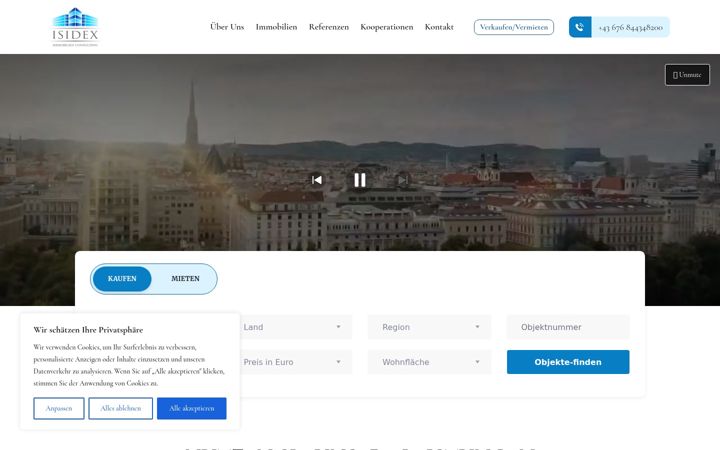720x450 pixels.
Task: Accept cookies with Alle akzeptieren
Action: pyautogui.click(x=191, y=408)
